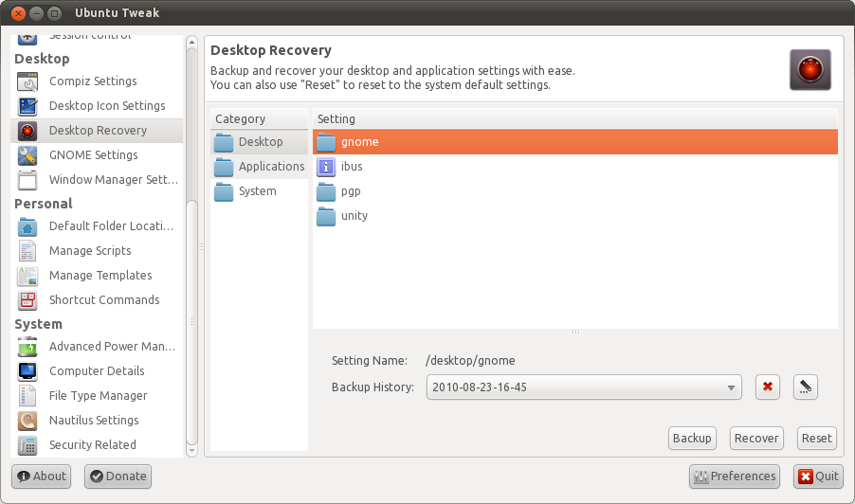Open Preferences
855x504 pixels.
[x=735, y=477]
